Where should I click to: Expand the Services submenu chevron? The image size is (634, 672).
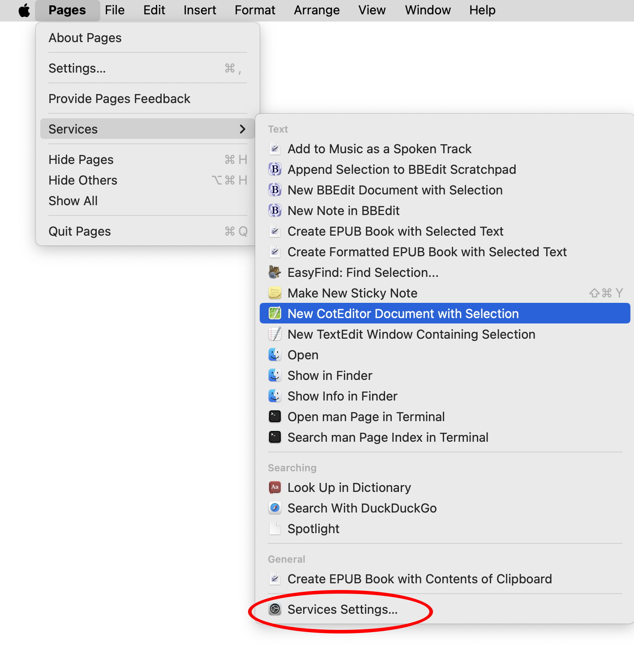243,129
